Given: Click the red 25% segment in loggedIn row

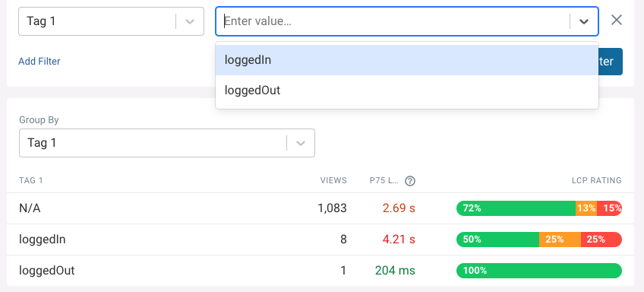Looking at the screenshot, I should [601, 240].
